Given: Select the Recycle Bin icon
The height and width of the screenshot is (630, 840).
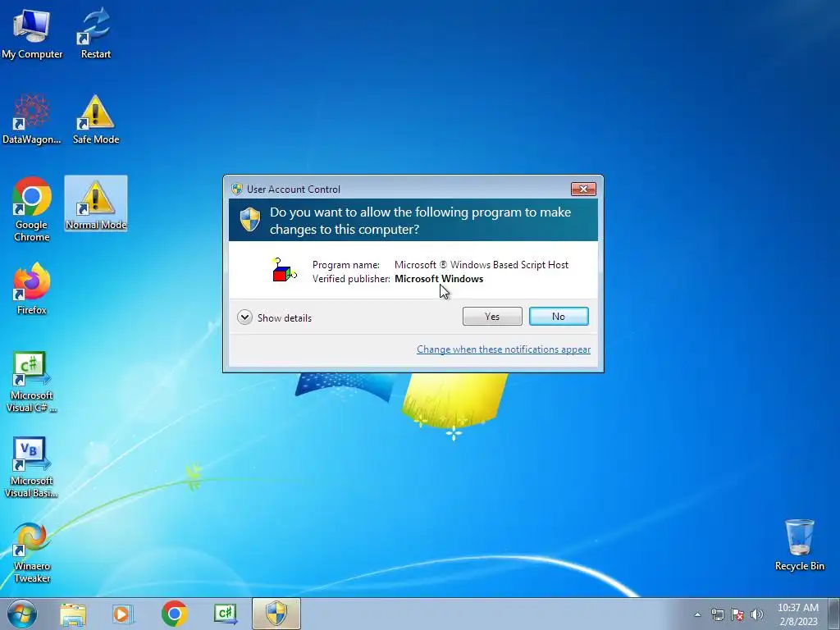Looking at the screenshot, I should 799,545.
